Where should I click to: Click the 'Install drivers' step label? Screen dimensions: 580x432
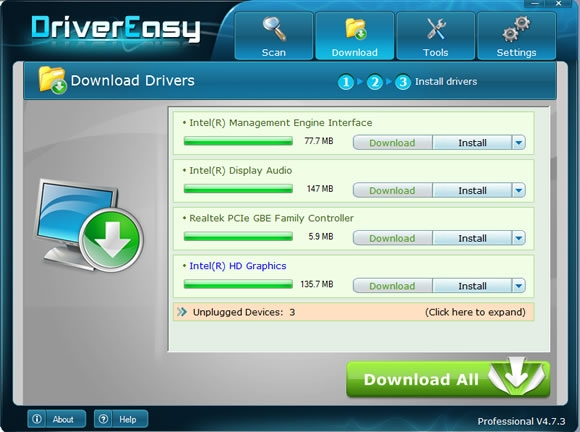point(446,81)
